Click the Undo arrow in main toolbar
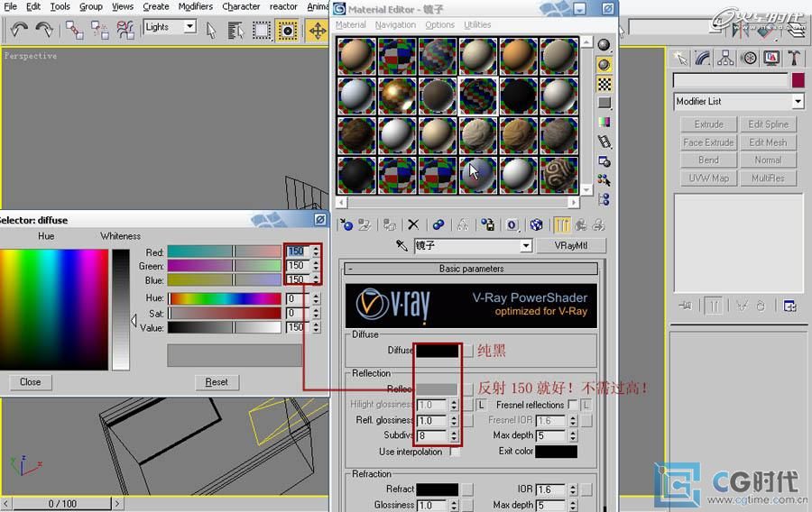812x512 pixels. click(x=19, y=30)
